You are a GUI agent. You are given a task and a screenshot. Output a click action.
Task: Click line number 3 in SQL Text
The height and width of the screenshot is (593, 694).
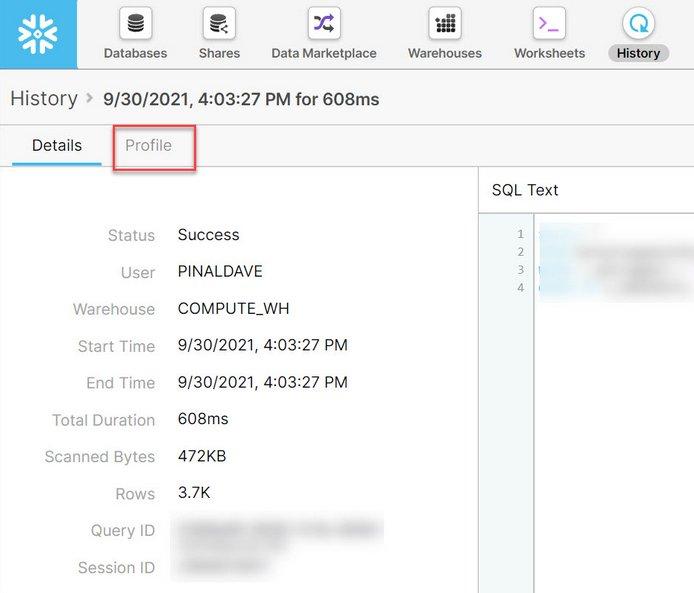point(520,270)
